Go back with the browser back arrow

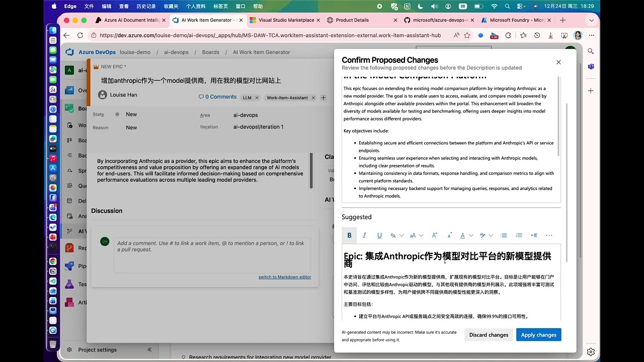click(66, 35)
